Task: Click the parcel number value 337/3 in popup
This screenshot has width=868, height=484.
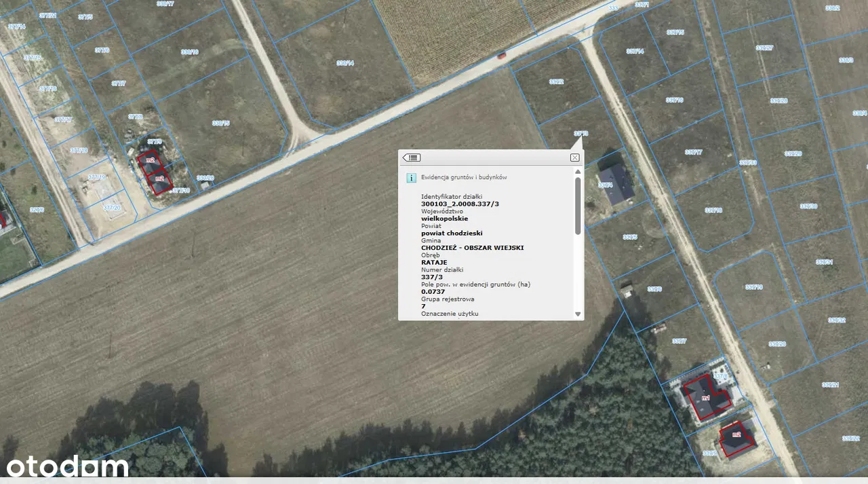Action: click(433, 277)
